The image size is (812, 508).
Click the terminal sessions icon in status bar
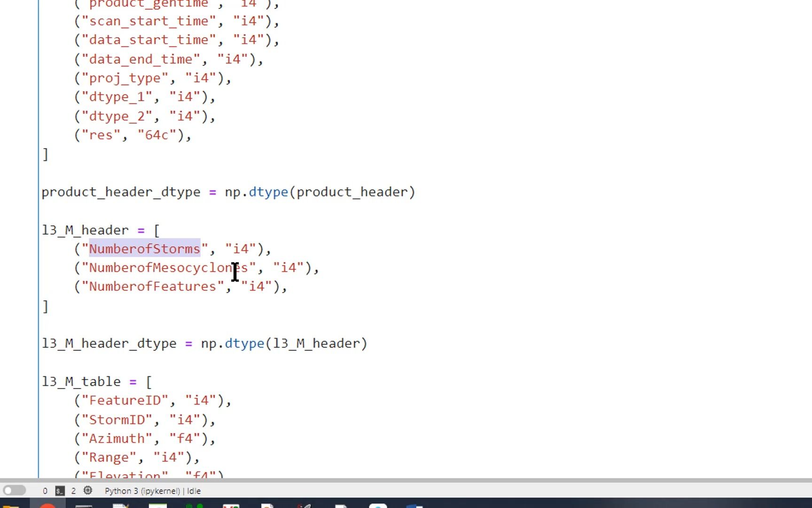click(60, 491)
